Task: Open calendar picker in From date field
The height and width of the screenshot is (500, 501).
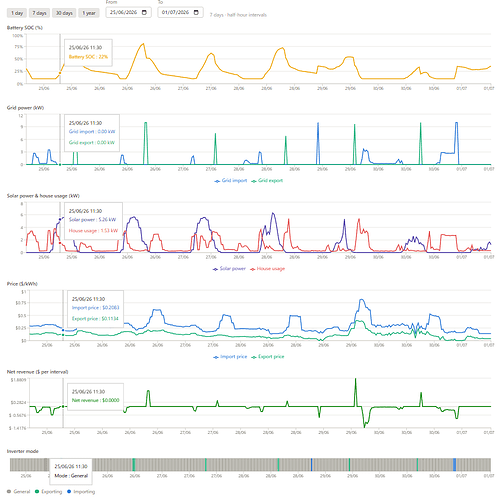Action: click(144, 12)
